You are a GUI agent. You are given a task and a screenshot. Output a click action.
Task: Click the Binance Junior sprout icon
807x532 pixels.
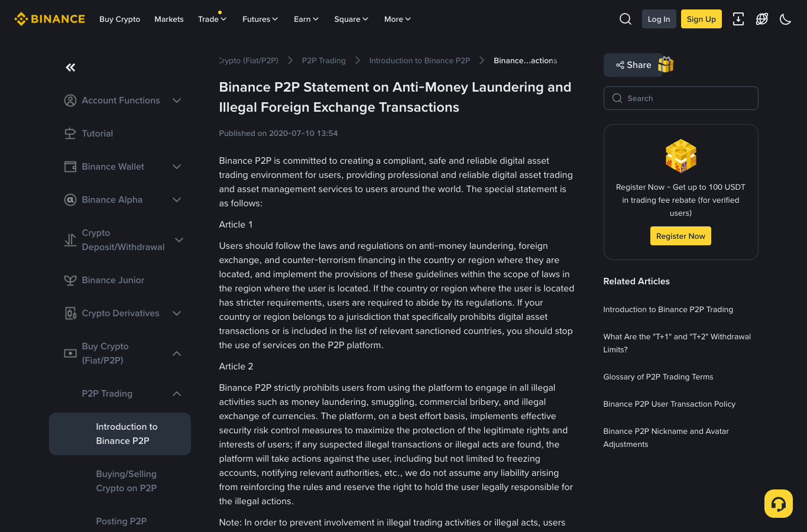coord(70,280)
